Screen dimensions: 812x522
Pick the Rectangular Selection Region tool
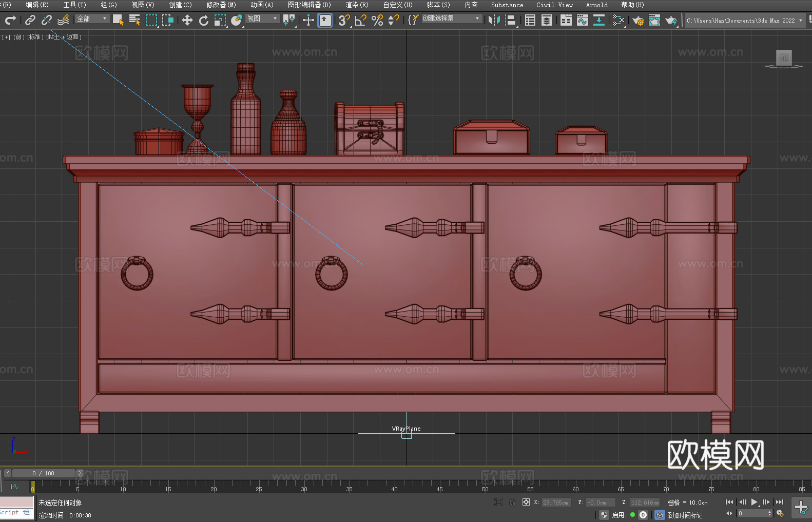(151, 20)
